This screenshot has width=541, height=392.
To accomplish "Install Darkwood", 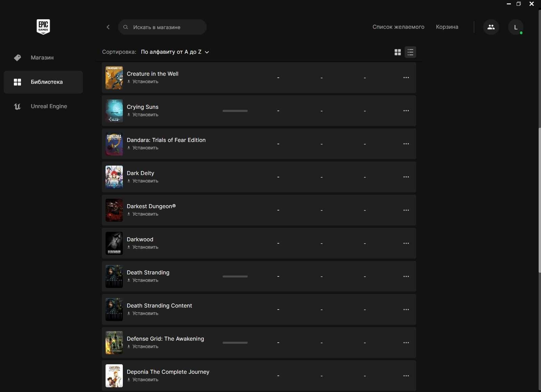I will point(143,247).
